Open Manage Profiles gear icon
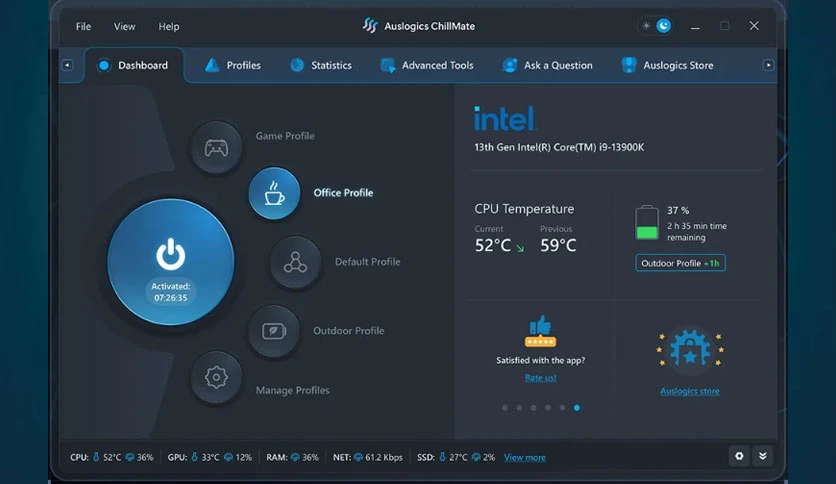This screenshot has width=836, height=484. pyautogui.click(x=216, y=377)
